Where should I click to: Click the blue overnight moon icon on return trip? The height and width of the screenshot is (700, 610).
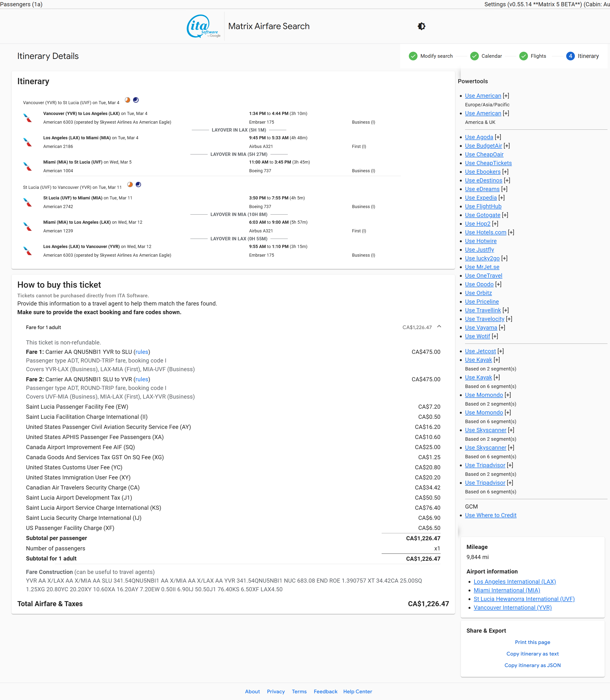[138, 185]
